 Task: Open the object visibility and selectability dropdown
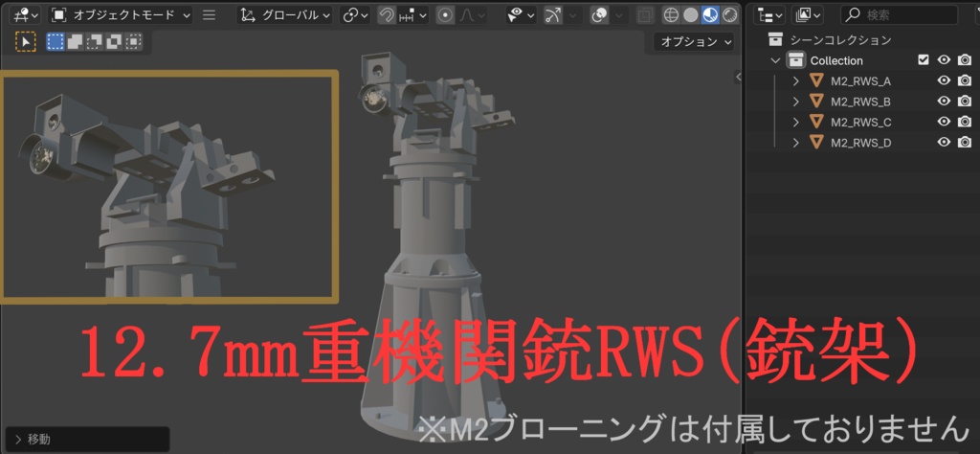tap(522, 15)
